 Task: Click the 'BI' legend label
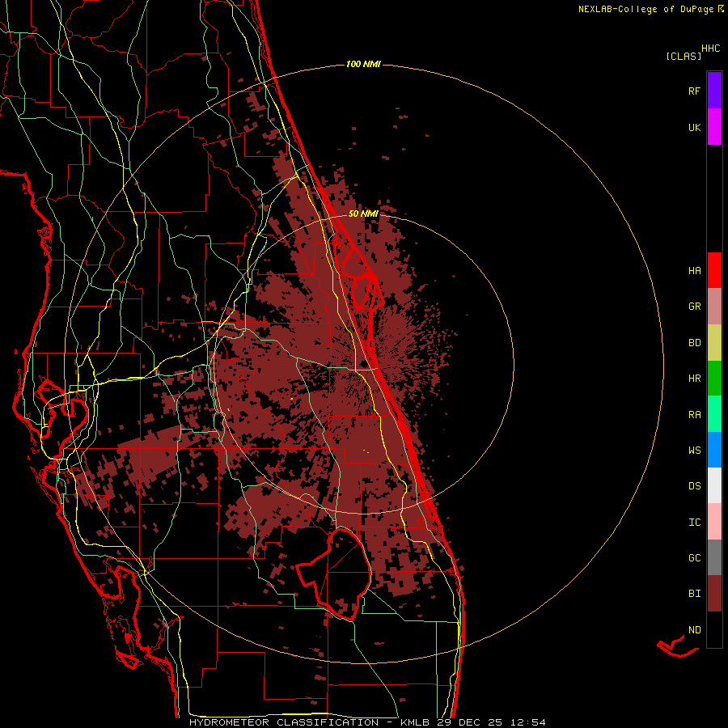[x=694, y=594]
